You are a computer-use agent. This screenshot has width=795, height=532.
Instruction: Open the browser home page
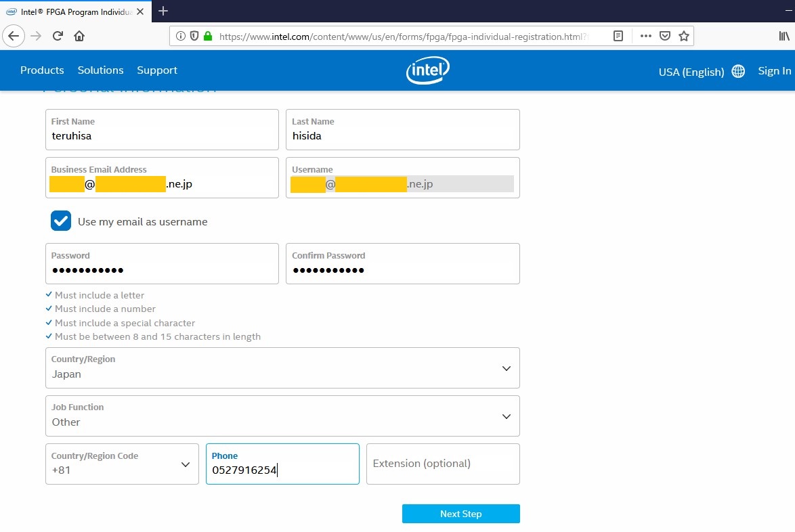[79, 36]
